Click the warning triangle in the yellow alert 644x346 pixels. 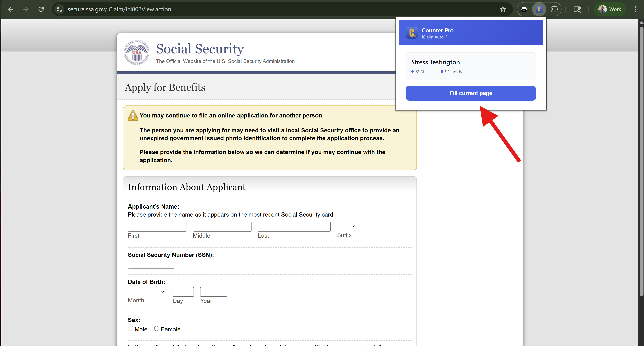133,115
